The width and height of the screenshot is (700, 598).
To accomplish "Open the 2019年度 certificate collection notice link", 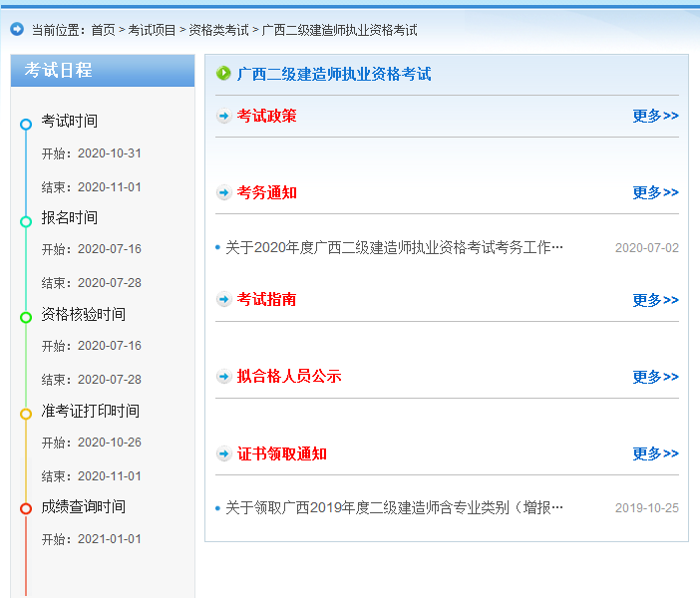I will point(394,508).
